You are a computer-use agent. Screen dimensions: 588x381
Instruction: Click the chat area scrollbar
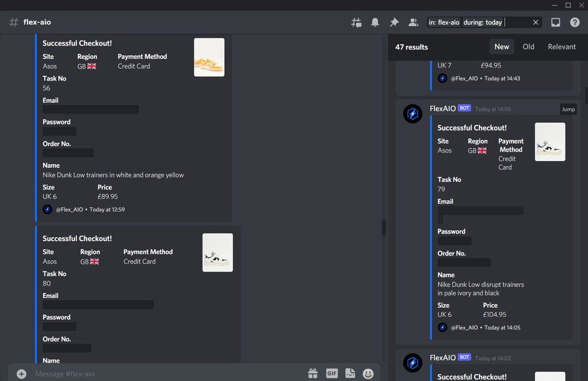coord(384,228)
